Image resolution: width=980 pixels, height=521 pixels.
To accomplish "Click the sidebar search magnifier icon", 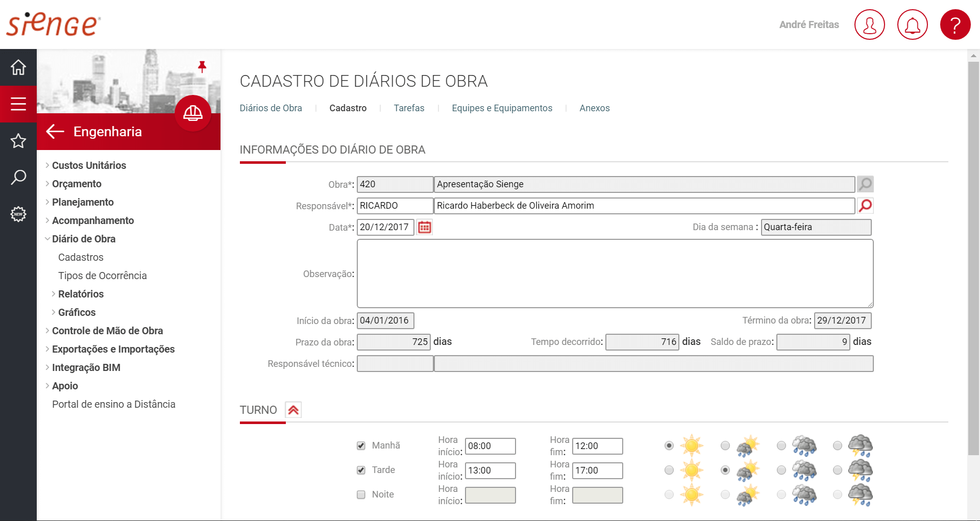I will coord(18,178).
